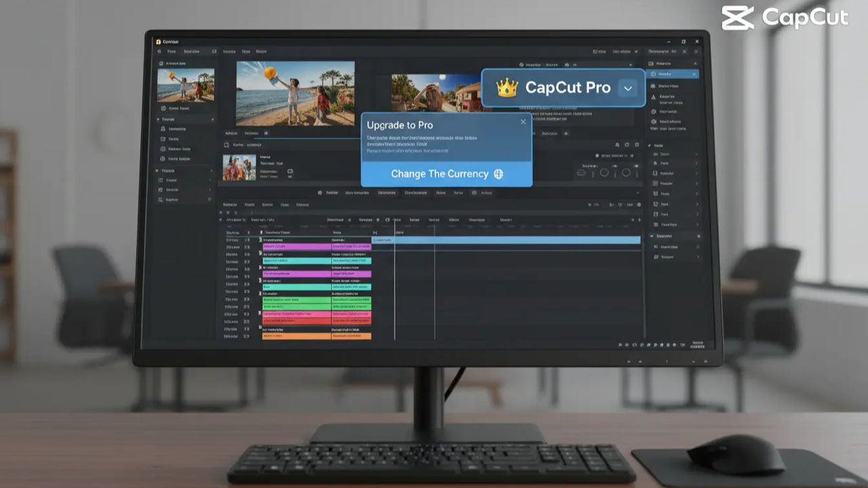This screenshot has height=488, width=868.
Task: Expand the CapCut Pro dropdown chevron
Action: [x=628, y=88]
